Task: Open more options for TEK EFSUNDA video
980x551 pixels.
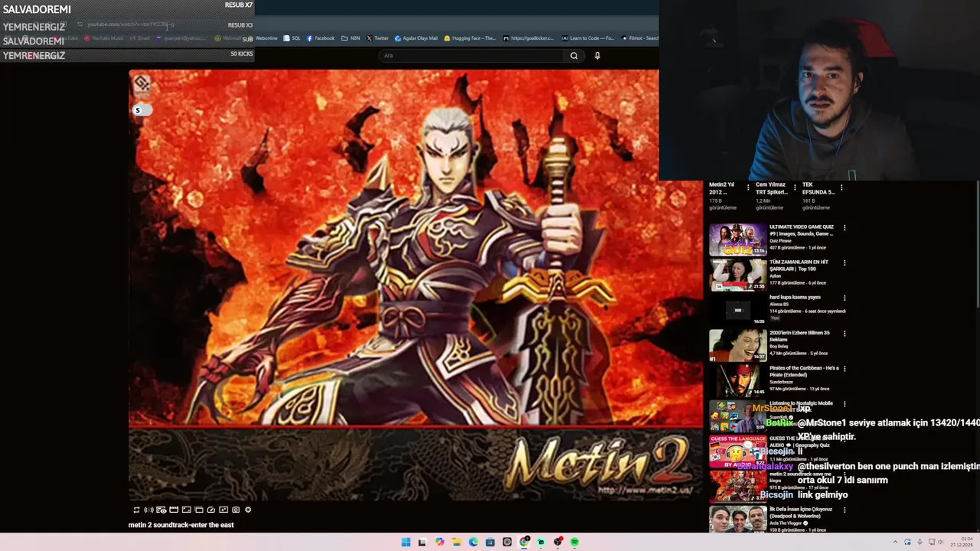Action: (841, 187)
